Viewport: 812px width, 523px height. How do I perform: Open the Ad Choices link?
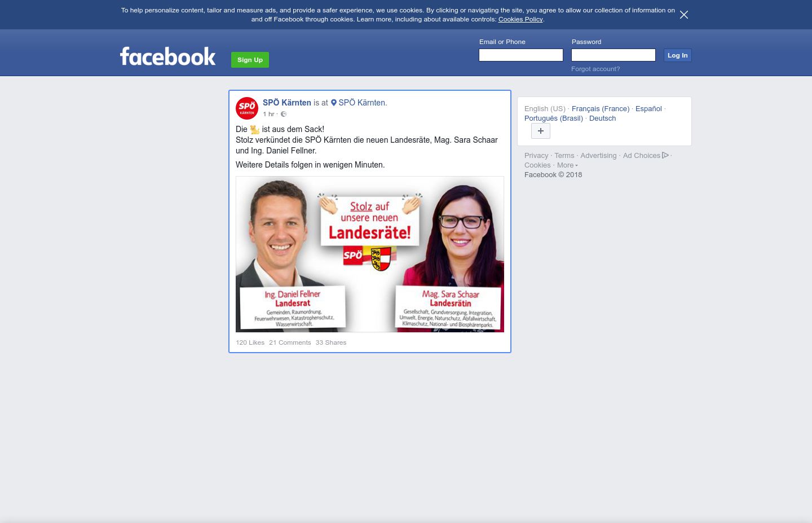[x=646, y=156]
